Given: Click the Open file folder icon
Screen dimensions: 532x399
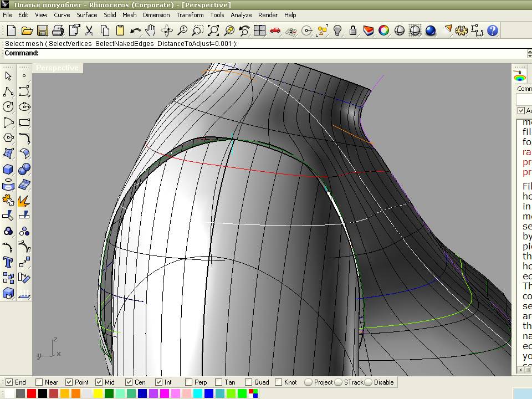Looking at the screenshot, I should (x=27, y=31).
